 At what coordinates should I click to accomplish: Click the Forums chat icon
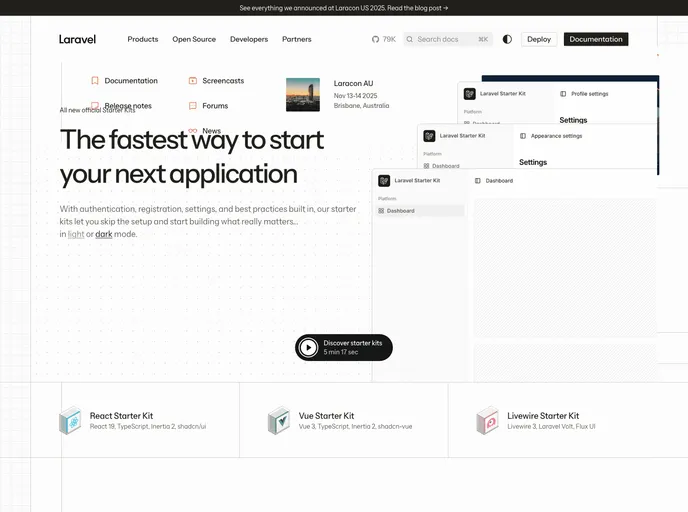tap(193, 105)
